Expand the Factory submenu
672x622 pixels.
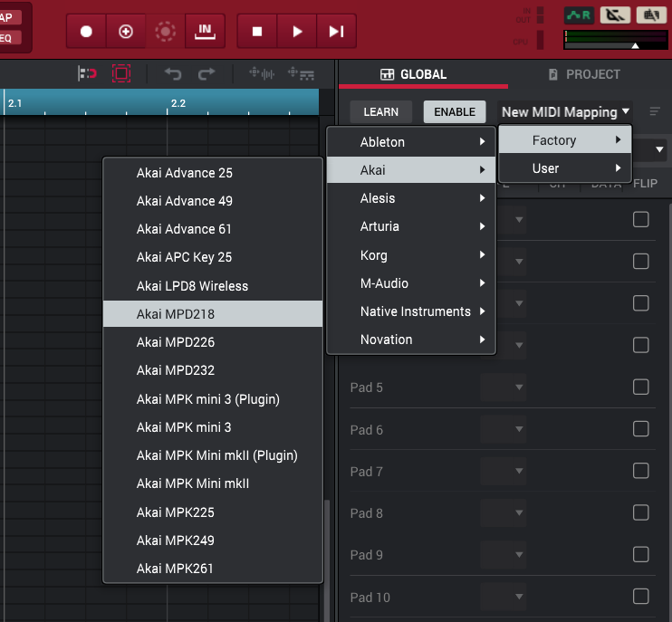(565, 140)
